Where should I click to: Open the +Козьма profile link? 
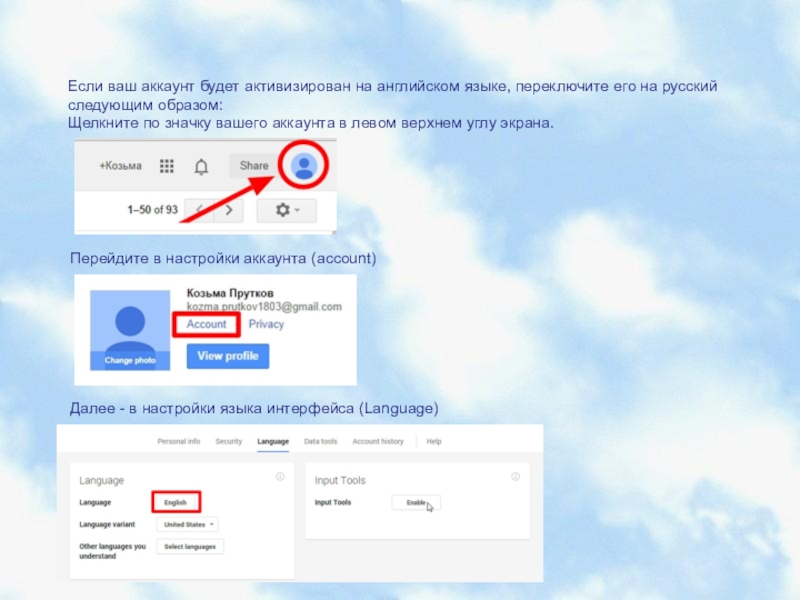tap(120, 166)
